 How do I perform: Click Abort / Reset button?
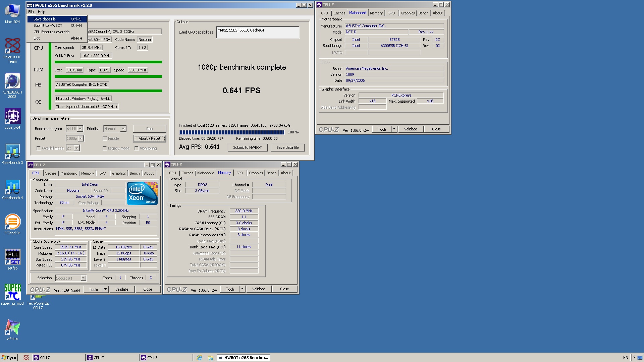coord(150,138)
